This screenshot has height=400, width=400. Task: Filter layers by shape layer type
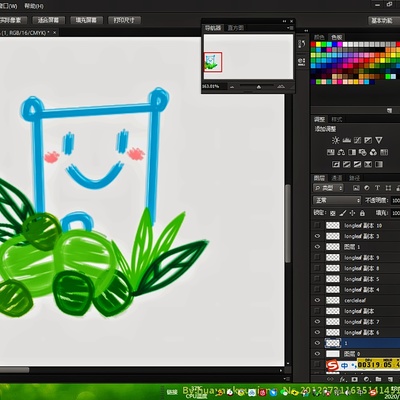[388, 188]
